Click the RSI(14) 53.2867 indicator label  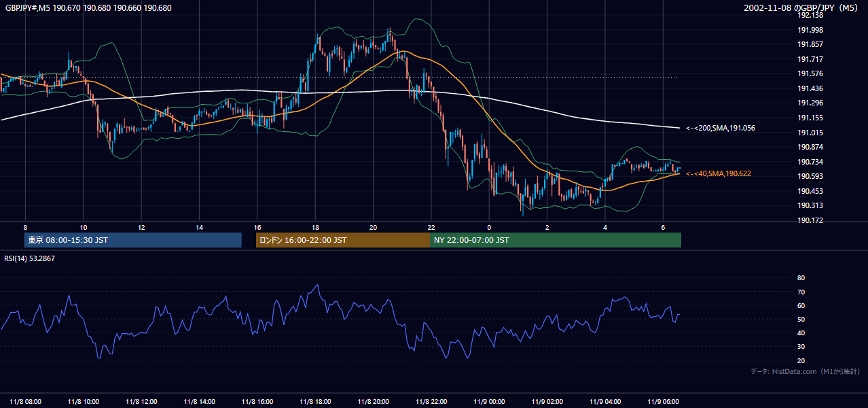(30, 258)
